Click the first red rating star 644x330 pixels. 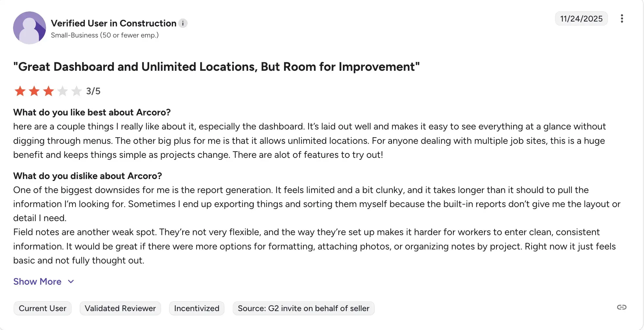coord(20,91)
